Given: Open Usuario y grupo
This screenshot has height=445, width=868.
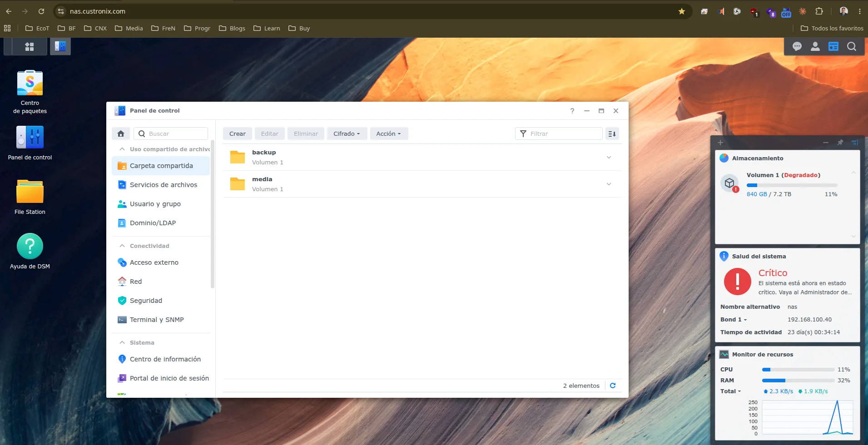Looking at the screenshot, I should point(161,204).
